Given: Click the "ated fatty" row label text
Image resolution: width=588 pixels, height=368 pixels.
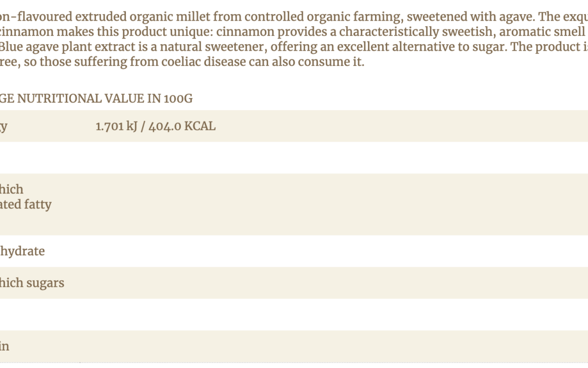Looking at the screenshot, I should (x=26, y=204).
